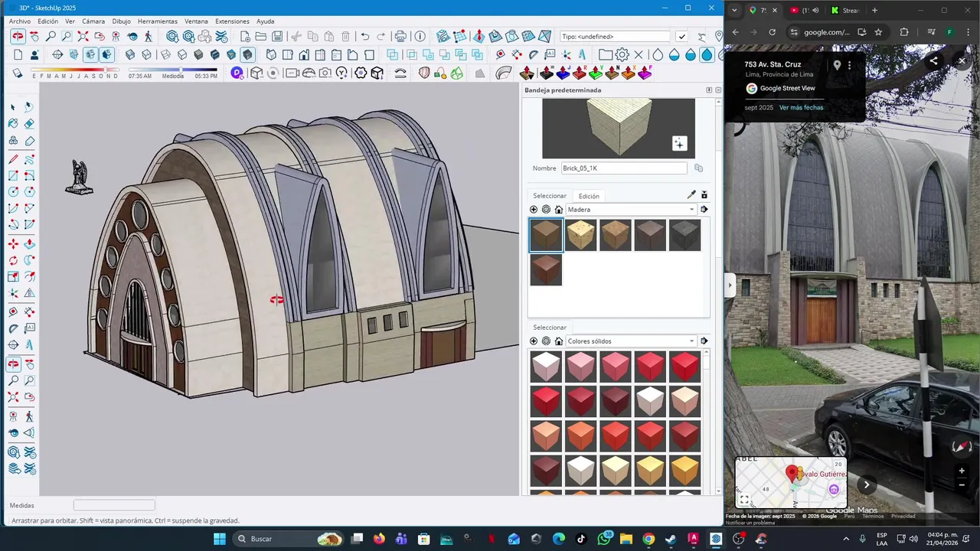This screenshot has height=551, width=980.
Task: Click the Google Street View label
Action: click(x=787, y=88)
